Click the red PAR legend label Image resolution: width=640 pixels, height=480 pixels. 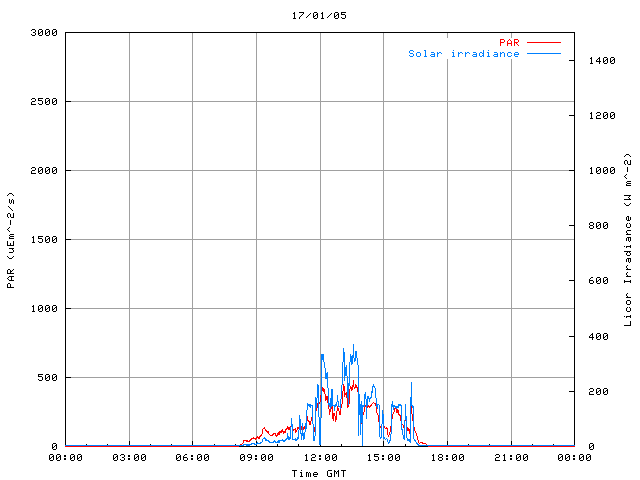(x=509, y=42)
